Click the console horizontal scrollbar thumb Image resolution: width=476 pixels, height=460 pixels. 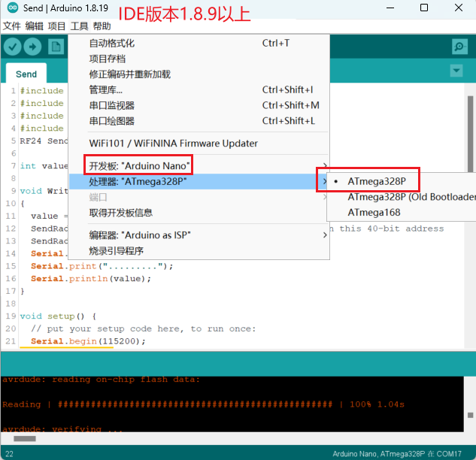pos(25,438)
